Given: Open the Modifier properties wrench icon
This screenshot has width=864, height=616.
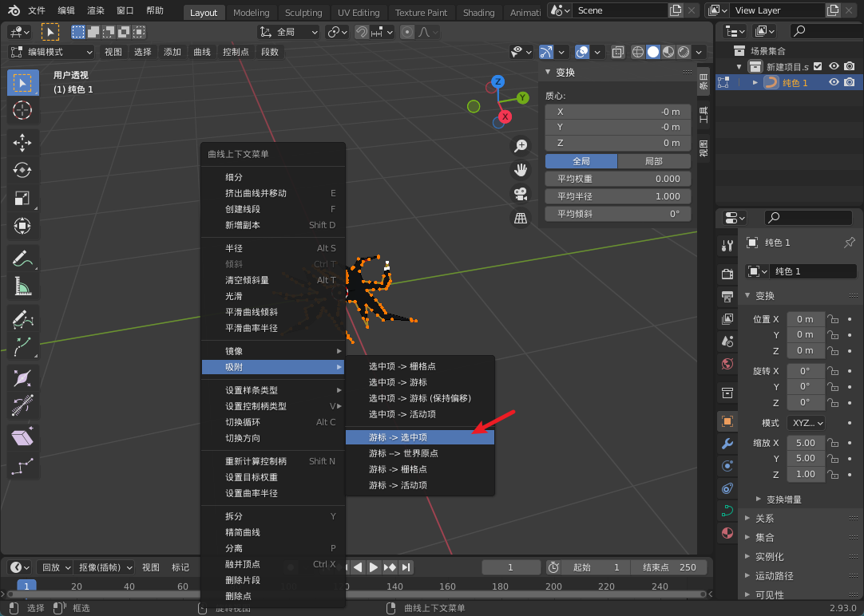Looking at the screenshot, I should click(727, 444).
